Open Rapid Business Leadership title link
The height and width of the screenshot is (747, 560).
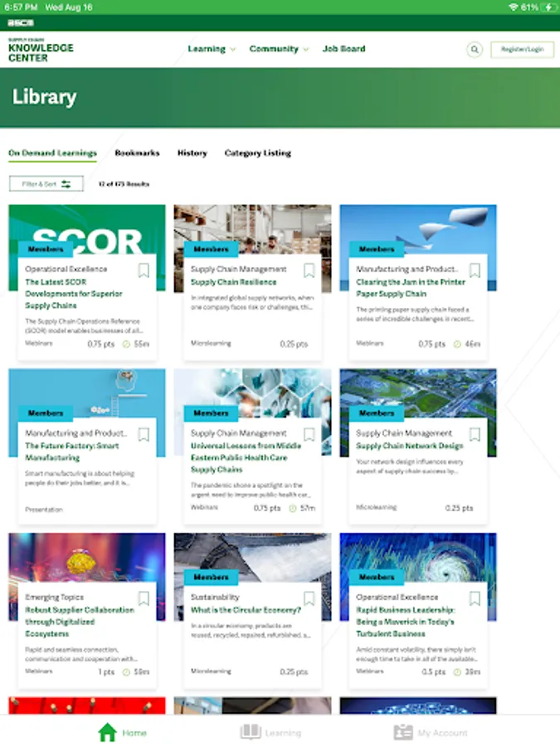(x=405, y=622)
